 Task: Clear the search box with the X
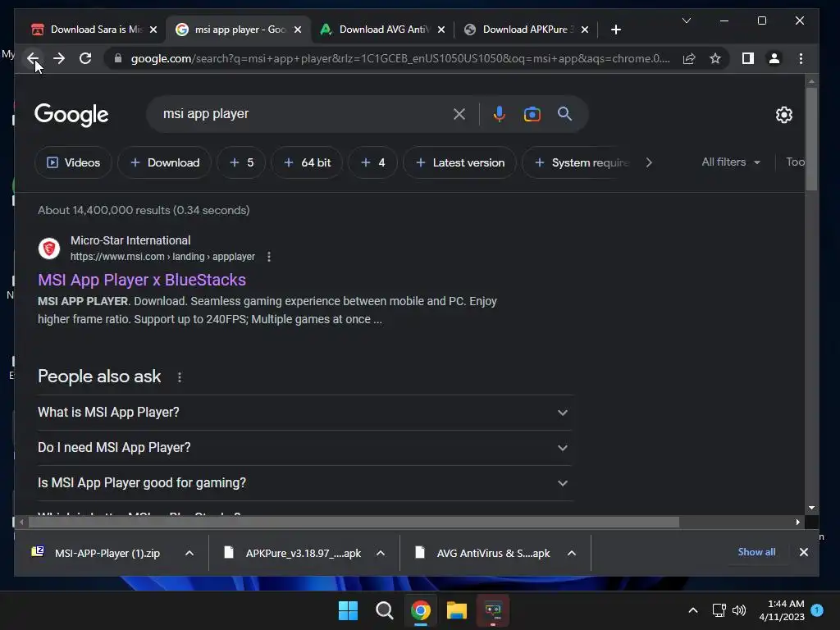coord(459,114)
